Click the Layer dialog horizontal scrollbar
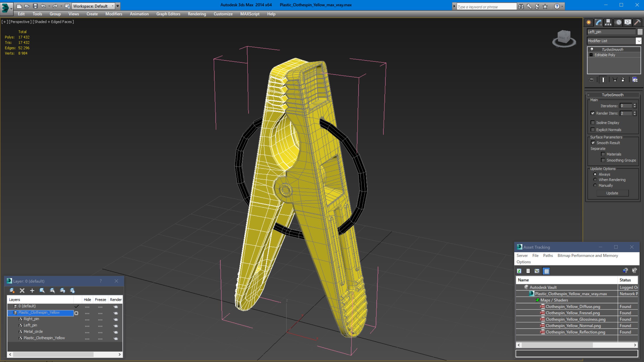 tap(53, 354)
